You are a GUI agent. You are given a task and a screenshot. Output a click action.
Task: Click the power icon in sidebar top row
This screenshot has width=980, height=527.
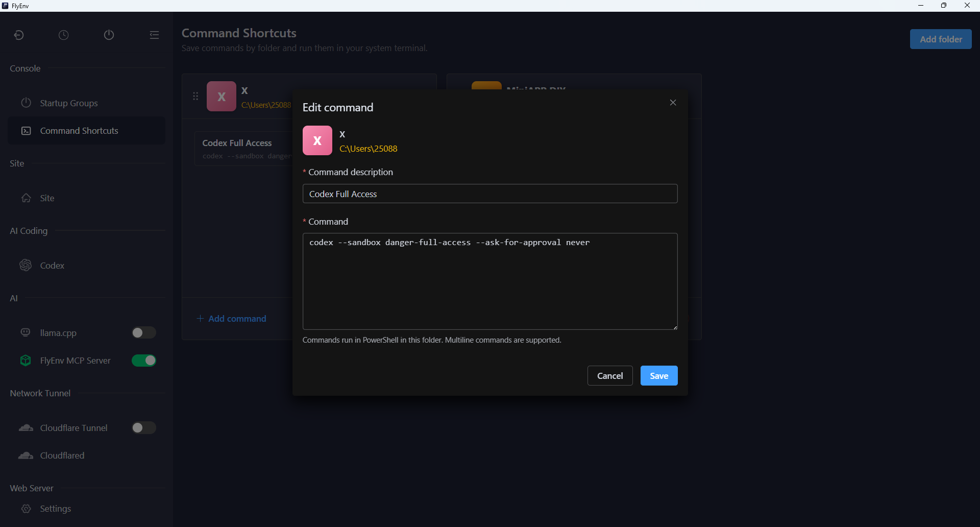point(109,35)
